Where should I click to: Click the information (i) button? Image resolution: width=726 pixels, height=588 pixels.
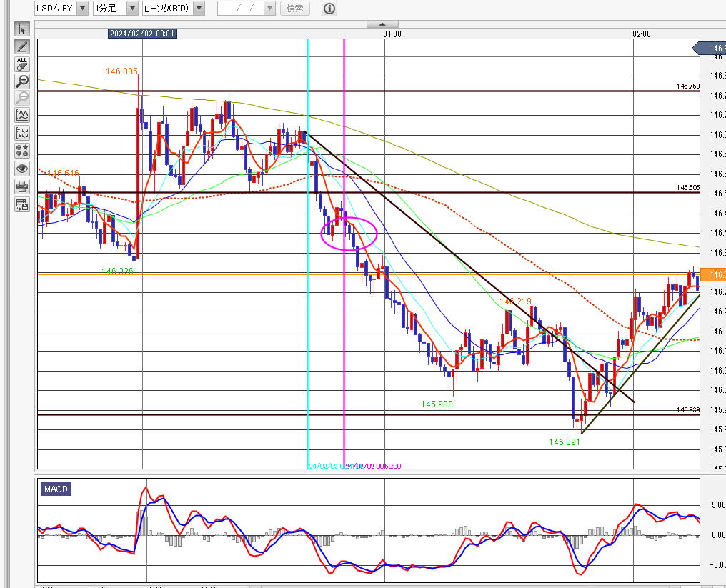pos(329,9)
